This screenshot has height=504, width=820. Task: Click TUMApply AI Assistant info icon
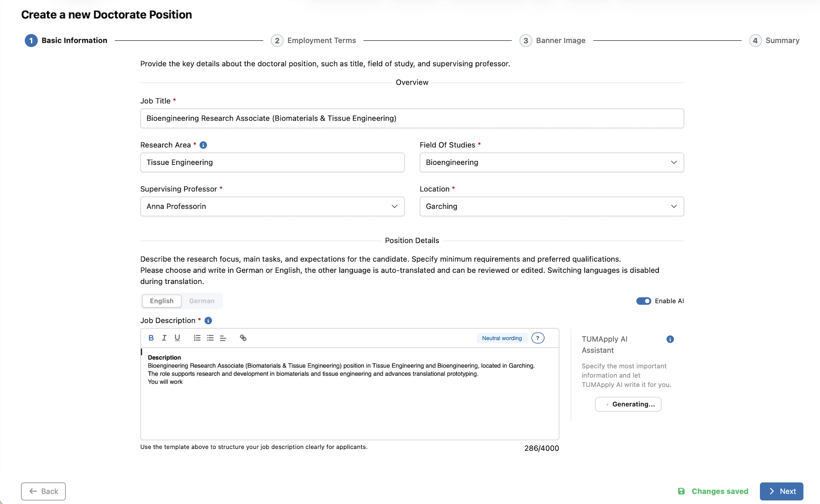click(670, 339)
